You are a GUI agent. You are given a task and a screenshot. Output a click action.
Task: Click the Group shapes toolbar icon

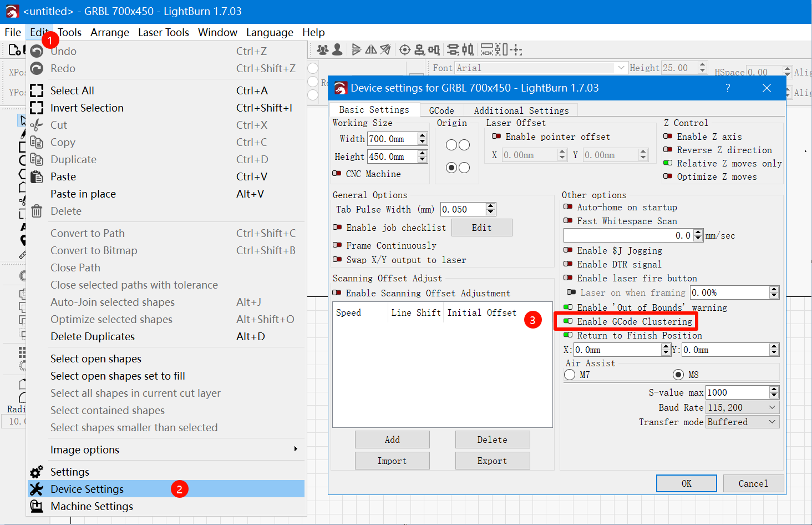tap(322, 50)
